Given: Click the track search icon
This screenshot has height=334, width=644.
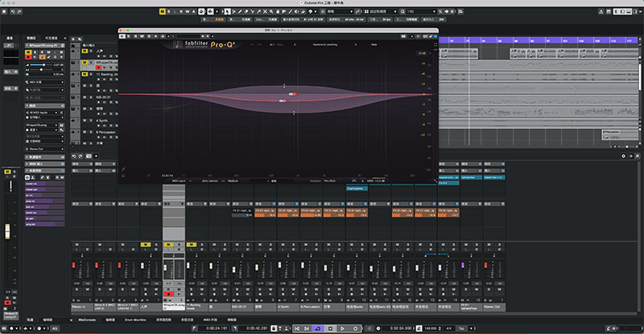Looking at the screenshot, I should (x=80, y=39).
